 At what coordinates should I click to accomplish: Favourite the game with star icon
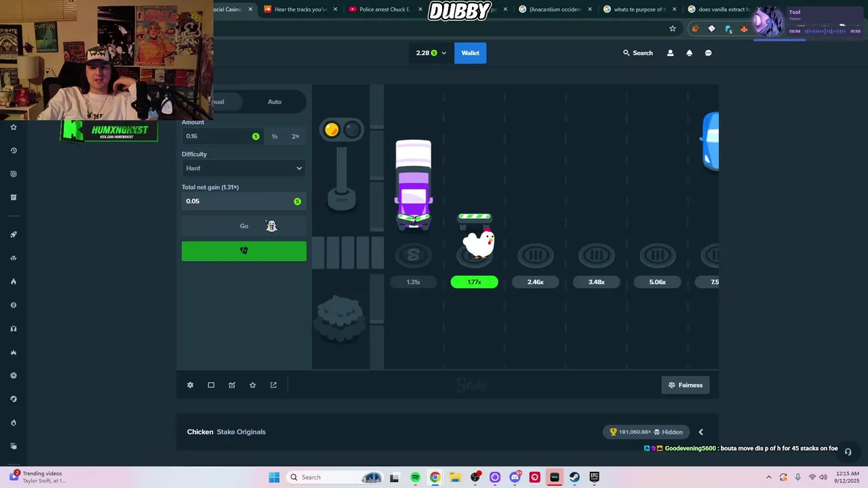point(252,385)
